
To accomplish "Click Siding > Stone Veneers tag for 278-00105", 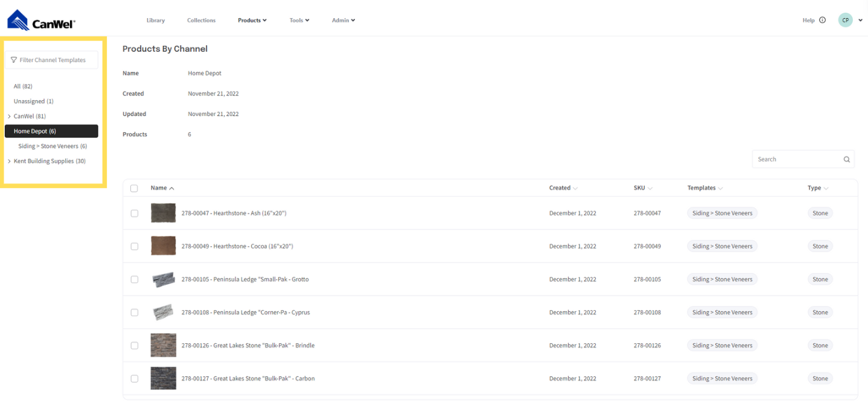I will [722, 279].
